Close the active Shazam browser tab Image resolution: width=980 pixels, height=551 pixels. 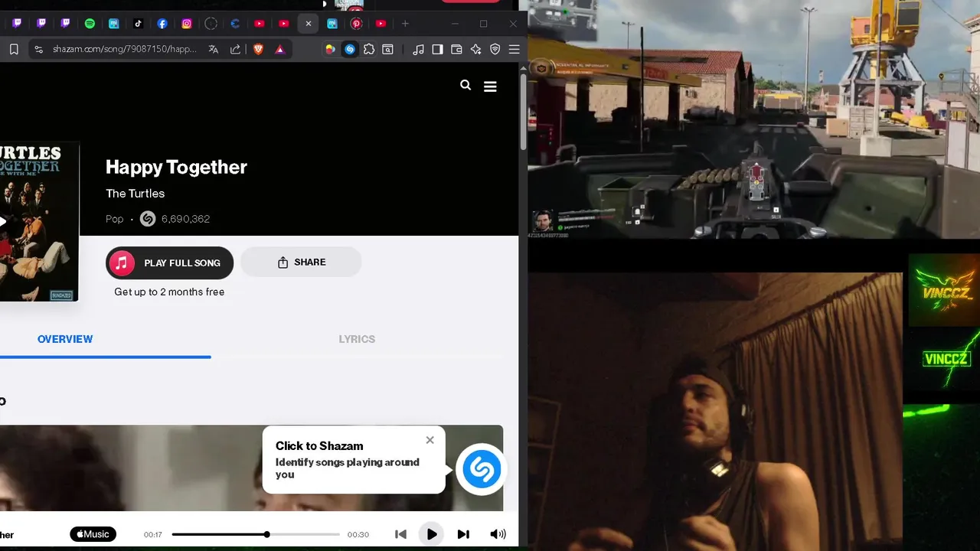tap(309, 24)
